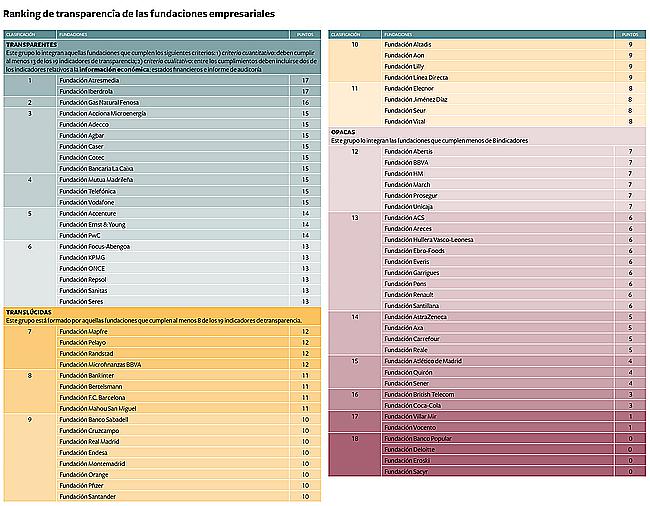The height and width of the screenshot is (506, 650).
Task: Select 'Fundación Agbar' entry
Action: tap(82, 136)
